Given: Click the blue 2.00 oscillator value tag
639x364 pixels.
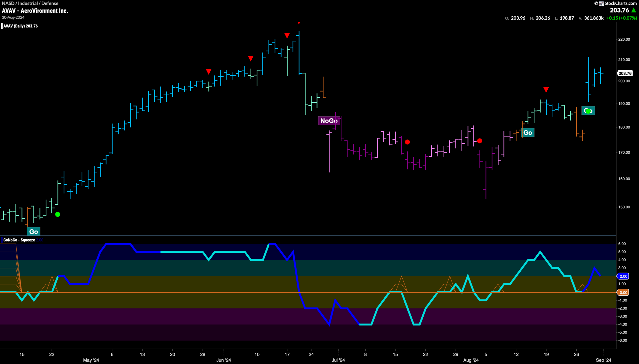Looking at the screenshot, I should pyautogui.click(x=623, y=276).
